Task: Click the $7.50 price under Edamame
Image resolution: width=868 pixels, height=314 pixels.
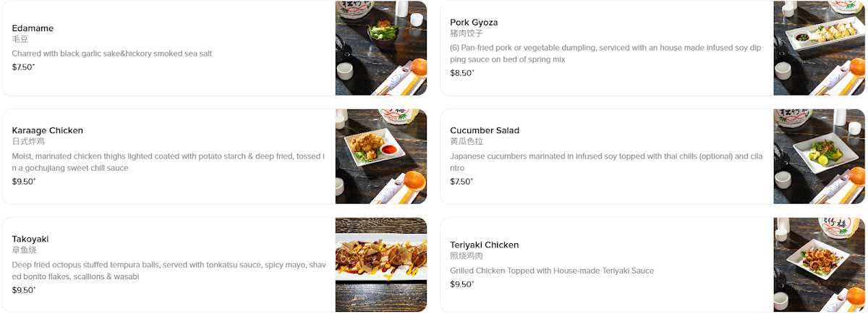Action: [x=23, y=67]
